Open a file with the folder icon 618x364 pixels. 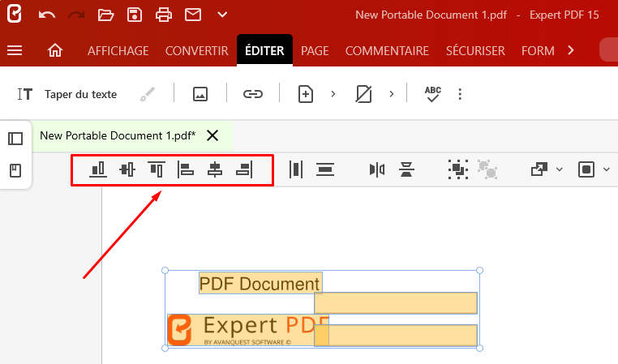click(105, 15)
